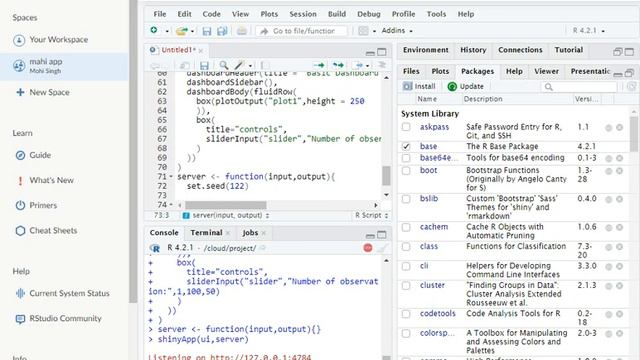This screenshot has height=360, width=640.
Task: Save script with editor toolbar disk icon
Action: tap(204, 65)
